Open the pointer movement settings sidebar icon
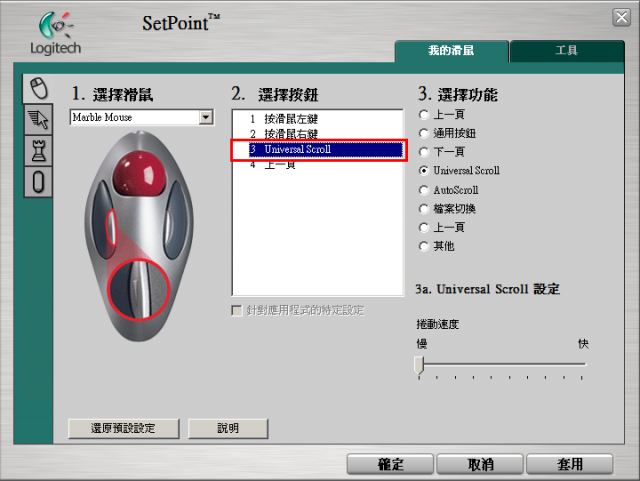This screenshot has height=481, width=640. click(38, 119)
